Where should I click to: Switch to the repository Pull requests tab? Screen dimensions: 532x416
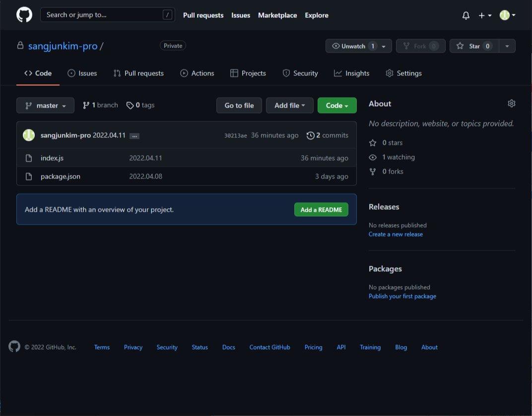[x=138, y=73]
